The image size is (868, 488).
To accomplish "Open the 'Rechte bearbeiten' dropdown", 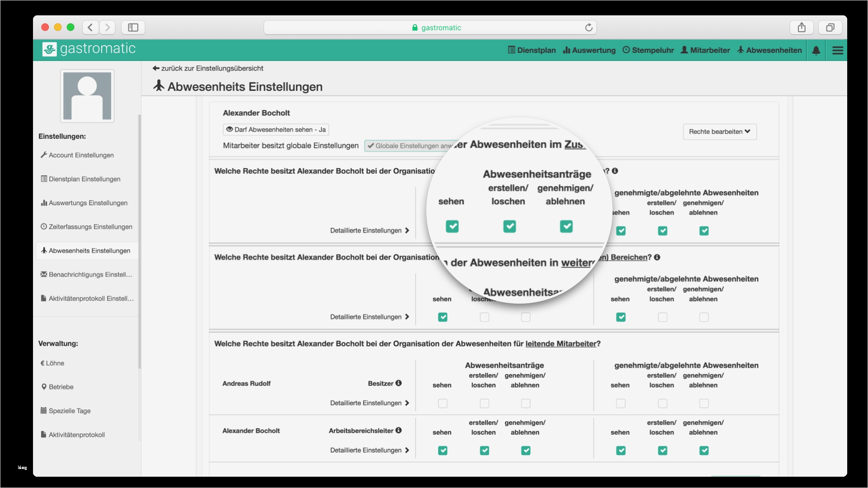I will [719, 131].
